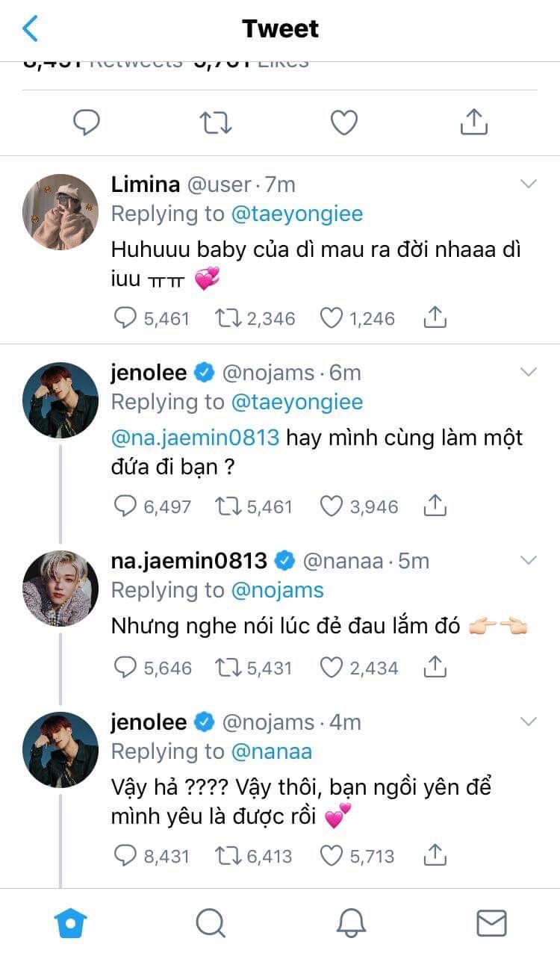Retweet the main tweet from action row
The width and height of the screenshot is (560, 962).
(x=216, y=122)
